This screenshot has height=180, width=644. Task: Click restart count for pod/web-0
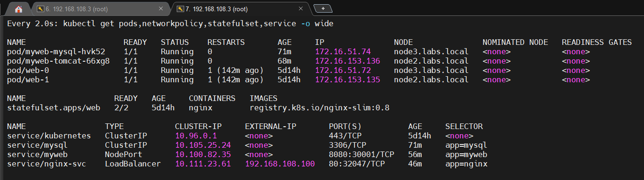pos(235,70)
